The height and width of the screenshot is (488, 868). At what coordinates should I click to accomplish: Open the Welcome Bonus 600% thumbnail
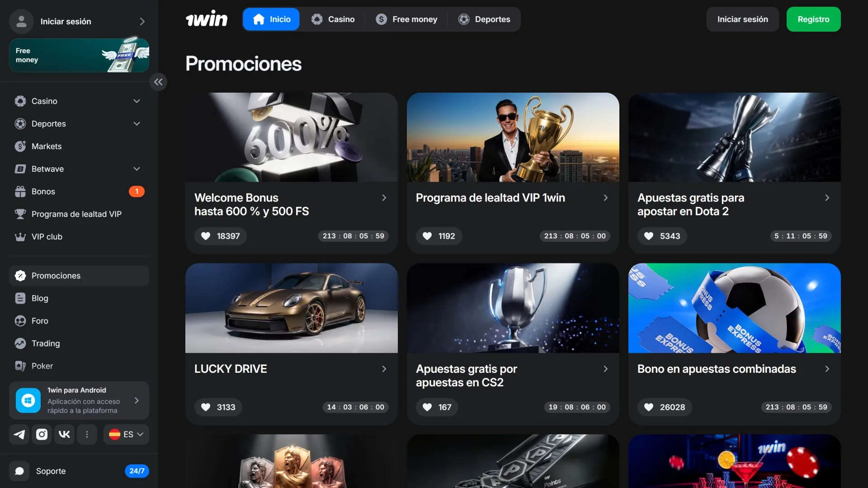pyautogui.click(x=292, y=137)
